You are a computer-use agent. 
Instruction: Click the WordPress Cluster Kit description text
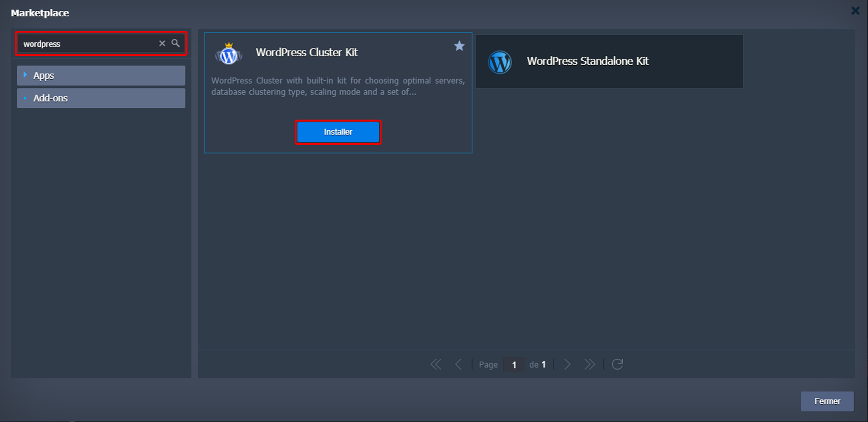point(338,86)
